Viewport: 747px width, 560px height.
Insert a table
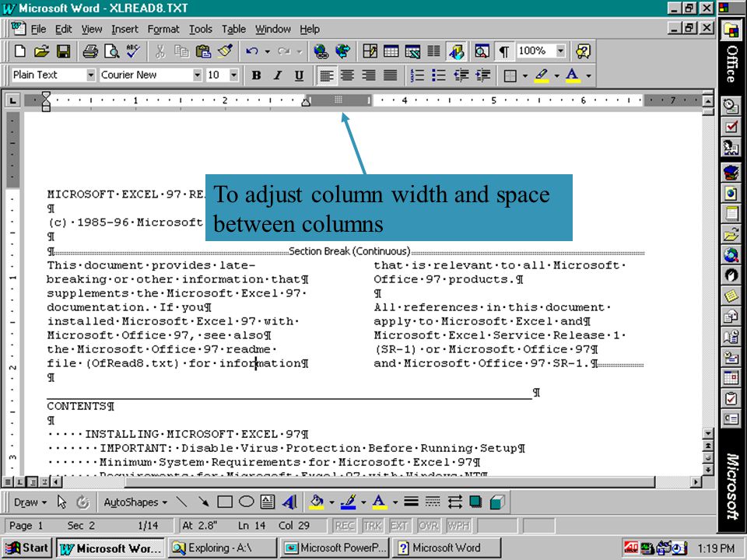(391, 51)
